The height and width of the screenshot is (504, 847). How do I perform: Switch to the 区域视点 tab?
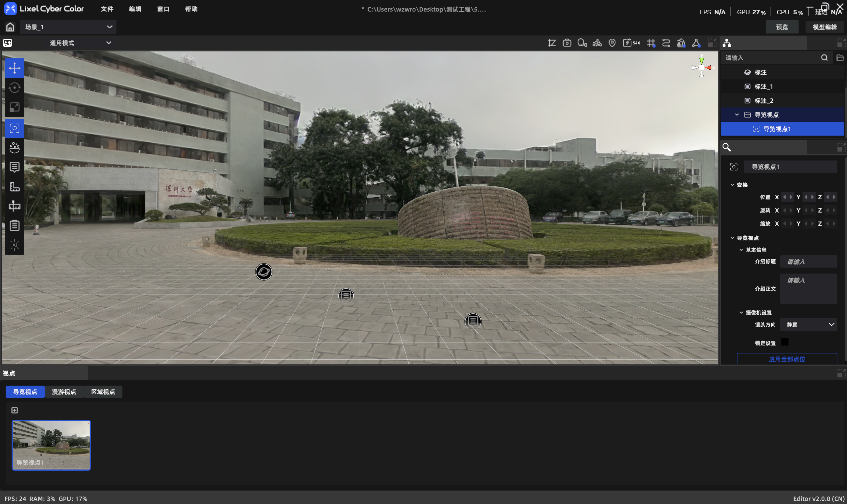pyautogui.click(x=103, y=392)
